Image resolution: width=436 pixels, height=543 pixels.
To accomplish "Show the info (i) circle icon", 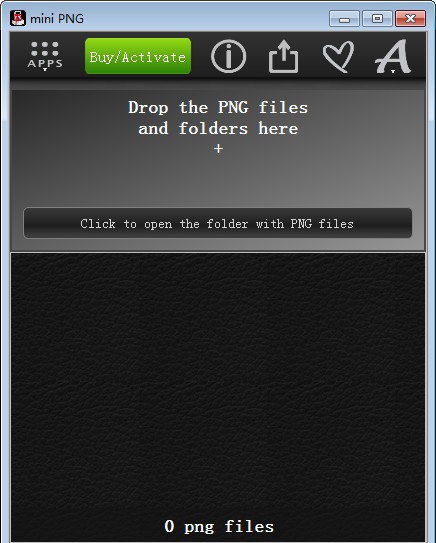I will (228, 56).
